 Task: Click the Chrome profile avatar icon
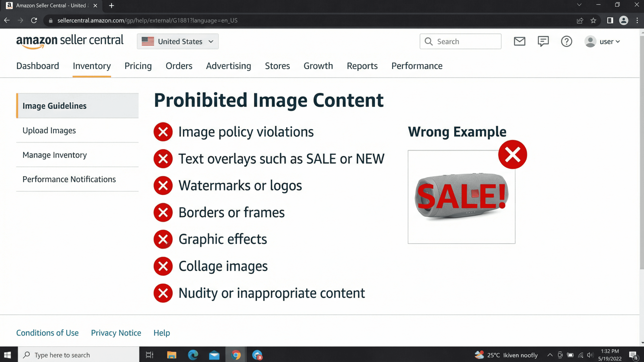[x=624, y=20]
